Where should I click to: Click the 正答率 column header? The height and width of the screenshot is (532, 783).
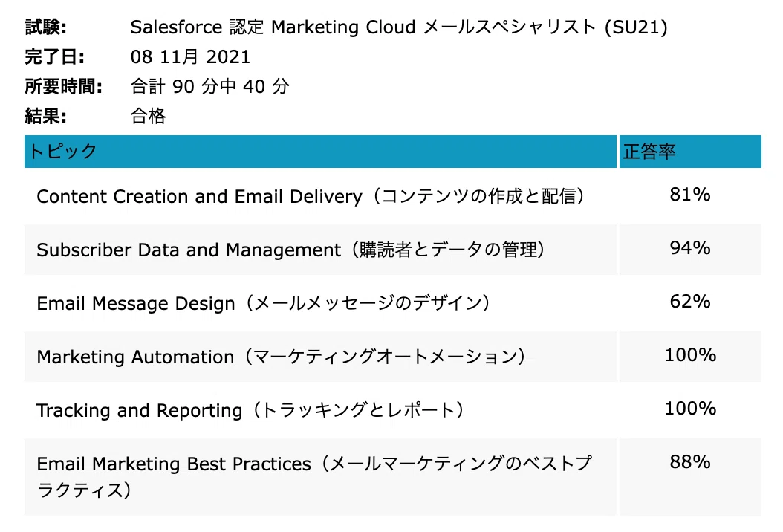690,152
